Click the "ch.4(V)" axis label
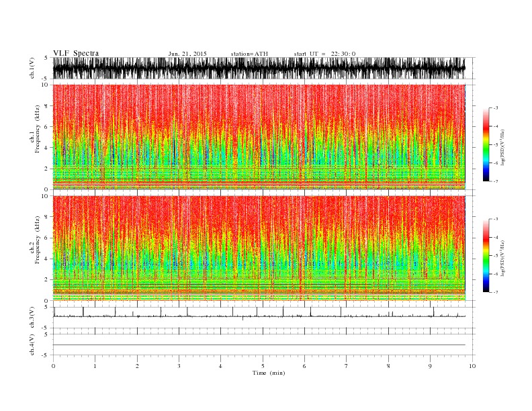The height and width of the screenshot is (411, 532). (x=32, y=345)
